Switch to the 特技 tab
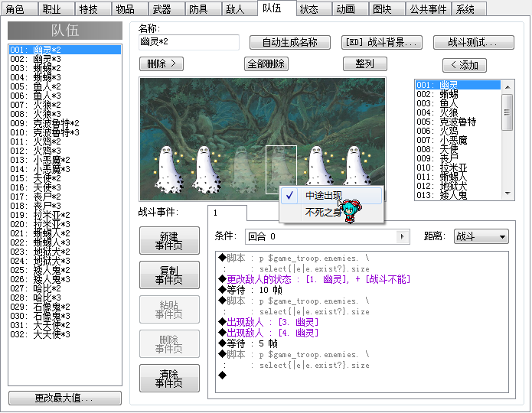This screenshot has height=413, width=532. pos(93,9)
